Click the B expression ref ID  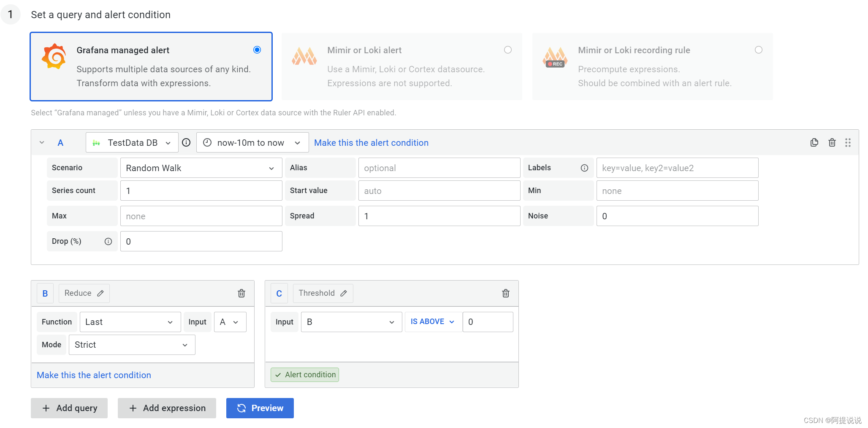(x=45, y=293)
